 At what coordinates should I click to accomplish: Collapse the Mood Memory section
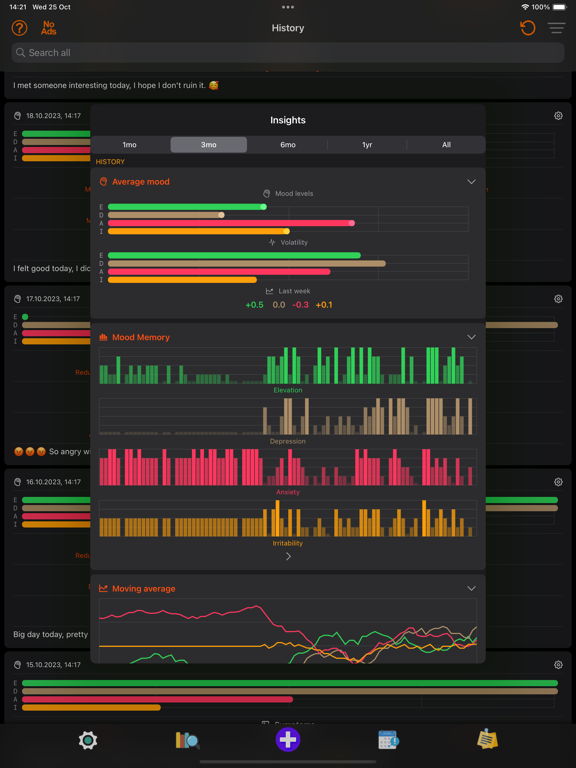click(x=471, y=337)
